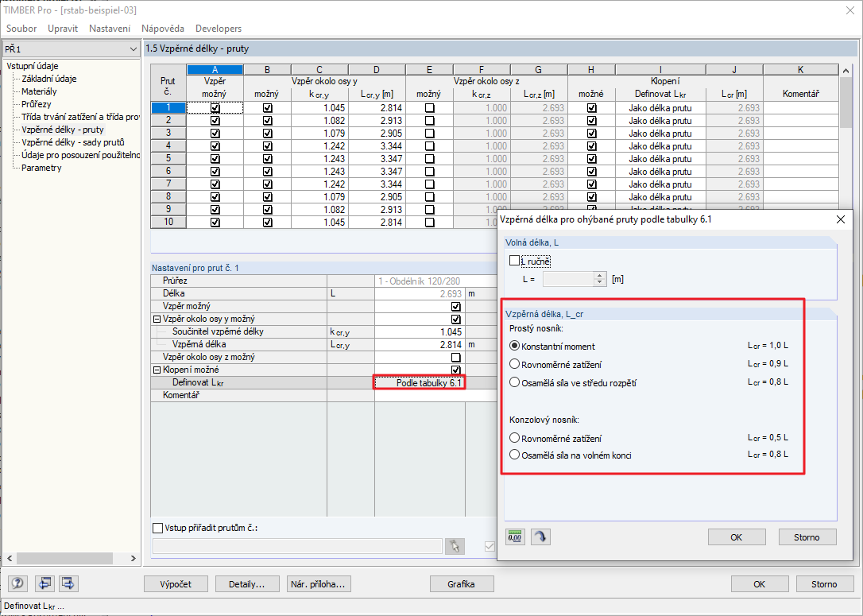Go to next table icon
The image size is (863, 616).
click(x=68, y=583)
